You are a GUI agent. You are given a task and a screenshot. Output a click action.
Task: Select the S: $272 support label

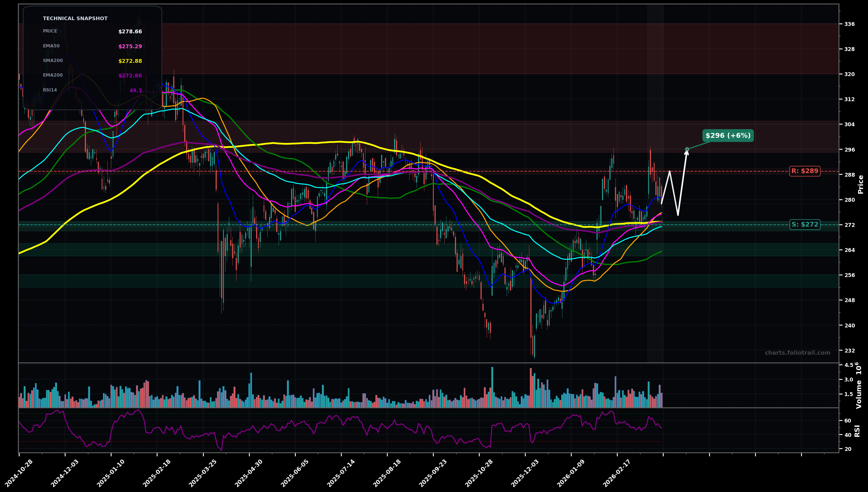tap(805, 224)
